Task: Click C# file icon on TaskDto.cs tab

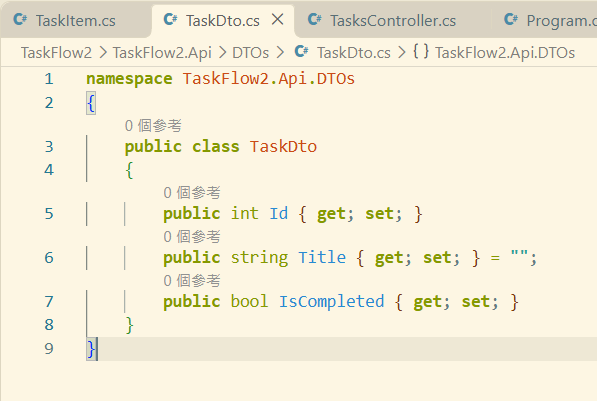Action: coord(170,19)
